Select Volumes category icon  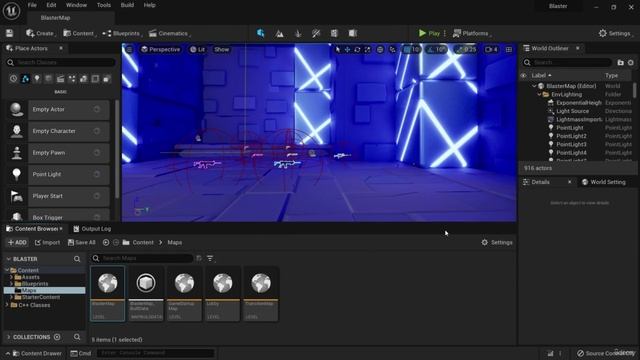click(x=95, y=79)
